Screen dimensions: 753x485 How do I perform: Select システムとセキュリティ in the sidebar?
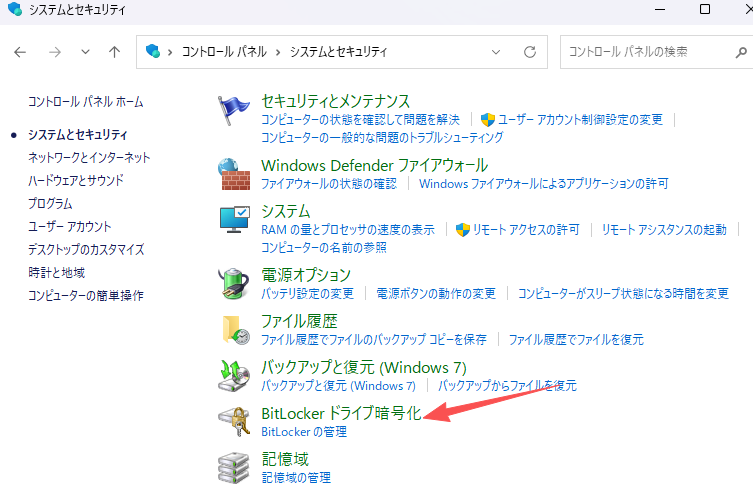[x=78, y=135]
